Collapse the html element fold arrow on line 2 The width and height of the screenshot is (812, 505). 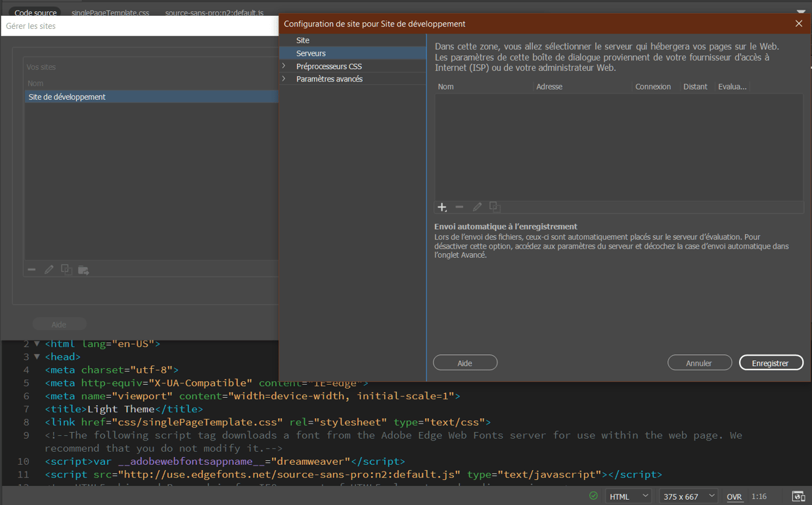pyautogui.click(x=36, y=343)
